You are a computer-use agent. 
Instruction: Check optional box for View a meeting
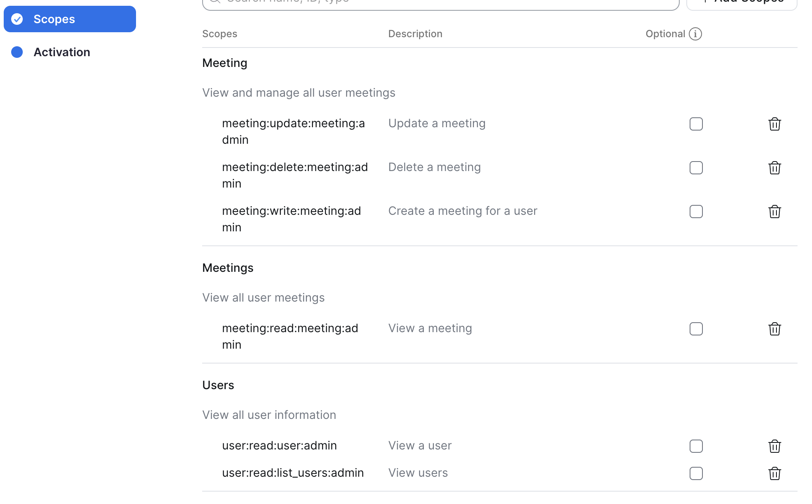pos(696,329)
